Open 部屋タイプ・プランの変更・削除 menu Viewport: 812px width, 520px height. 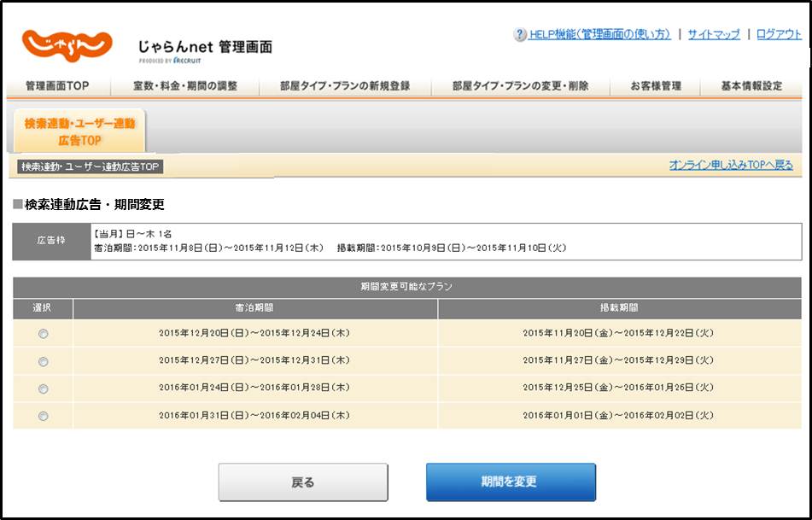click(x=520, y=86)
